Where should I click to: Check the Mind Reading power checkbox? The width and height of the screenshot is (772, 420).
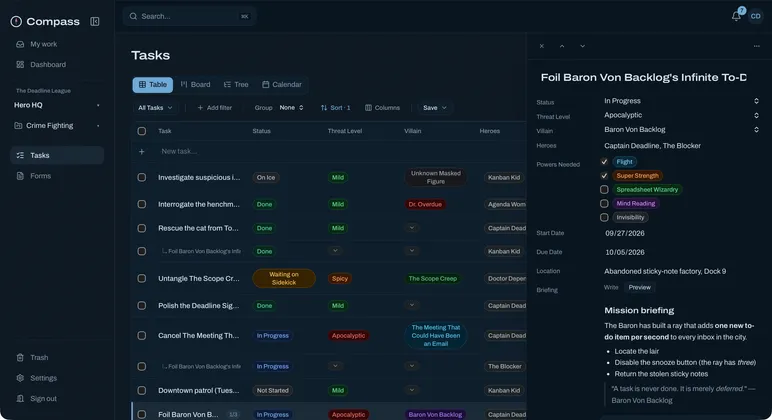604,203
